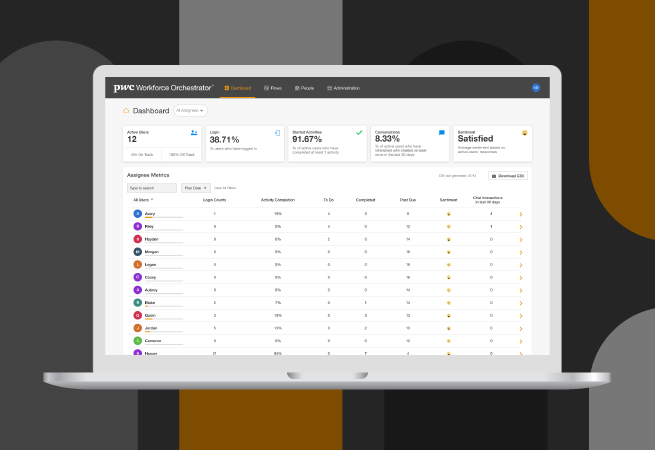Open the user profile avatar in header
Image resolution: width=655 pixels, height=450 pixels.
click(535, 88)
